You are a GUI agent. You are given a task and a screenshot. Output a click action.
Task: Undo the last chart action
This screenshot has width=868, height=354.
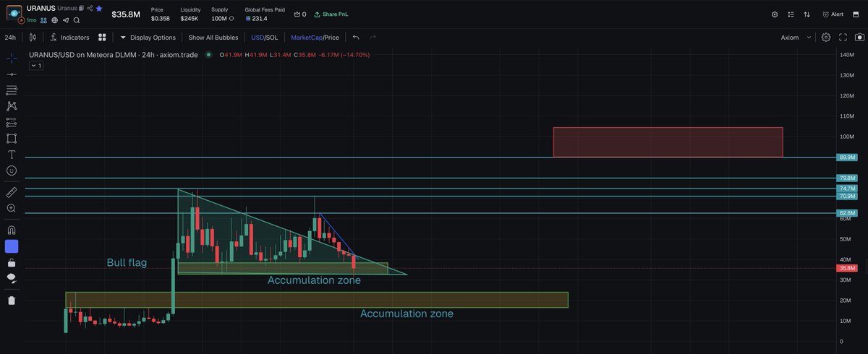356,37
